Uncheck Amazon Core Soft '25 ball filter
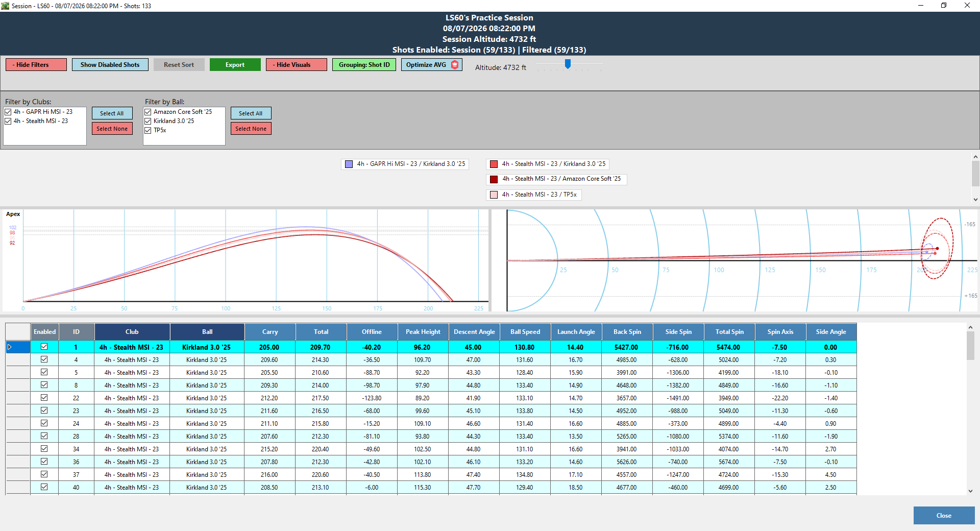This screenshot has height=531, width=980. coord(148,112)
